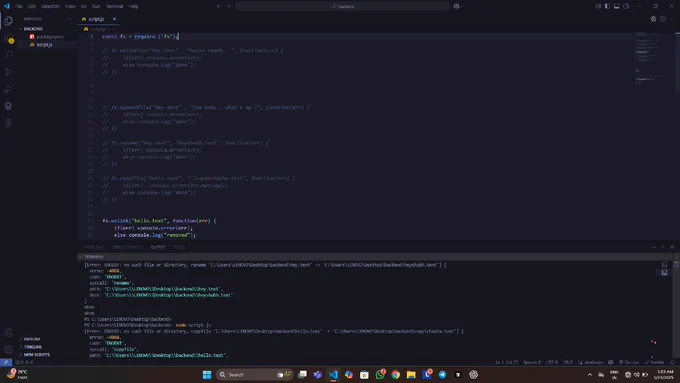Open the Edit menu

point(32,7)
